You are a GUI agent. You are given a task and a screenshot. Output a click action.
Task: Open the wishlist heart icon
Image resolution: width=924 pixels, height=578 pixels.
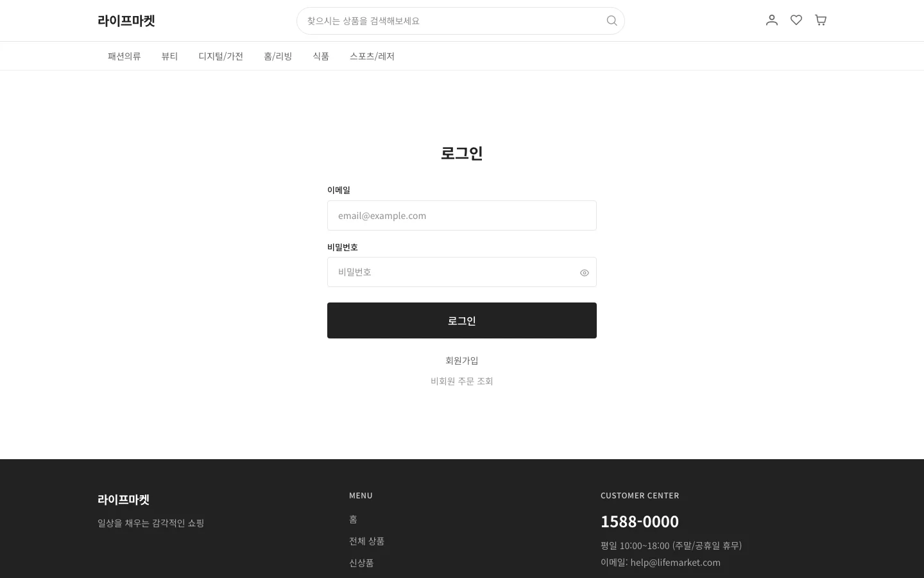pyautogui.click(x=796, y=20)
